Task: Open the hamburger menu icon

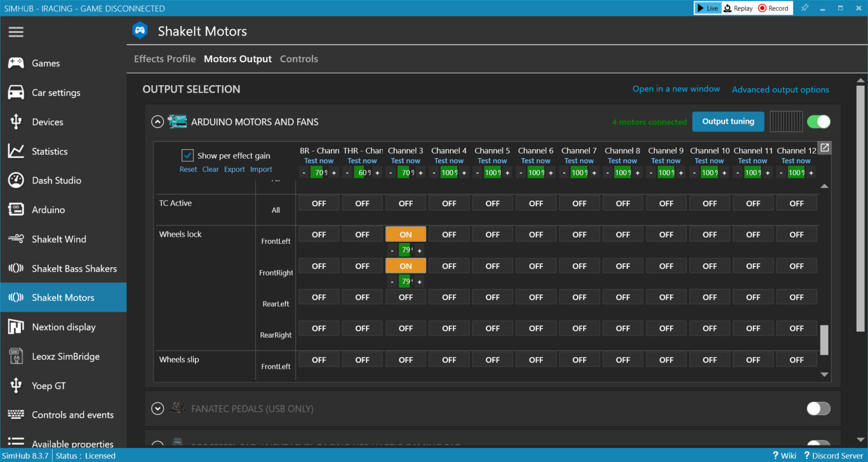Action: coord(16,32)
